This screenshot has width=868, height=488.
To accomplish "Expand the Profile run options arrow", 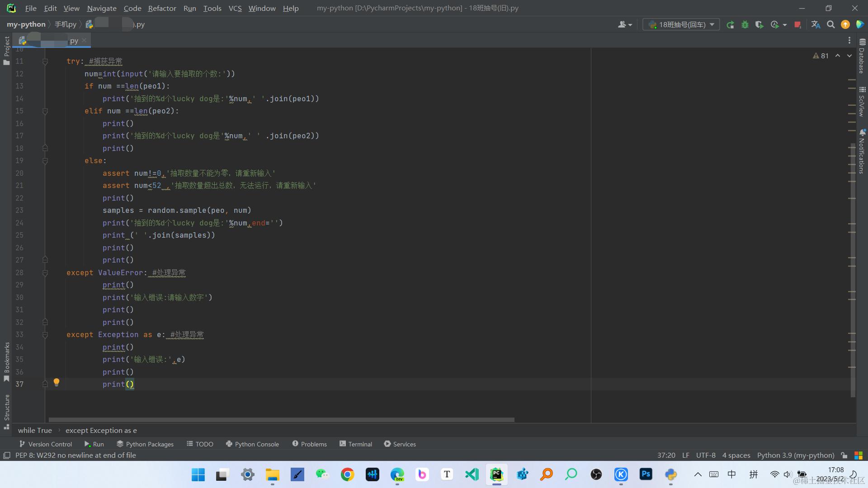I will coord(785,25).
